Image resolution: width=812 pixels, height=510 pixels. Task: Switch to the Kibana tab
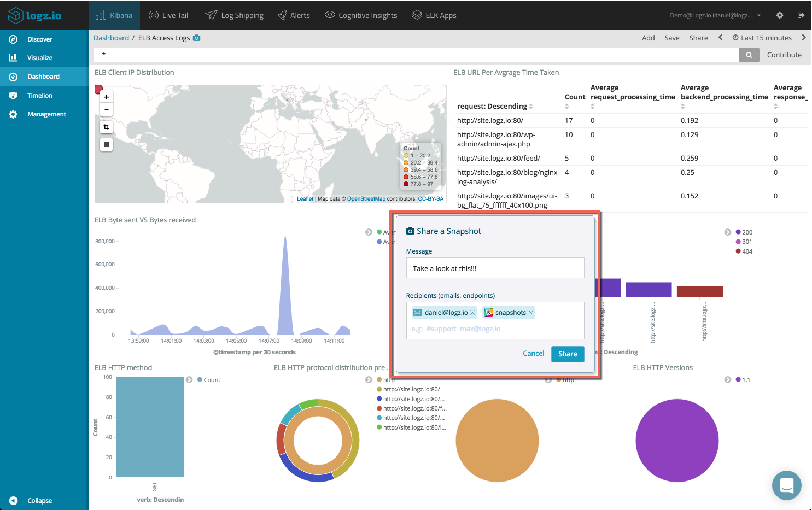[114, 15]
